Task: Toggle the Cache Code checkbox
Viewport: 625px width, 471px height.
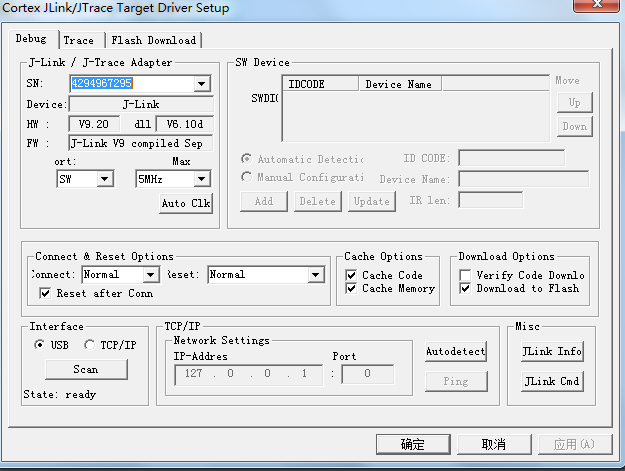Action: point(351,275)
